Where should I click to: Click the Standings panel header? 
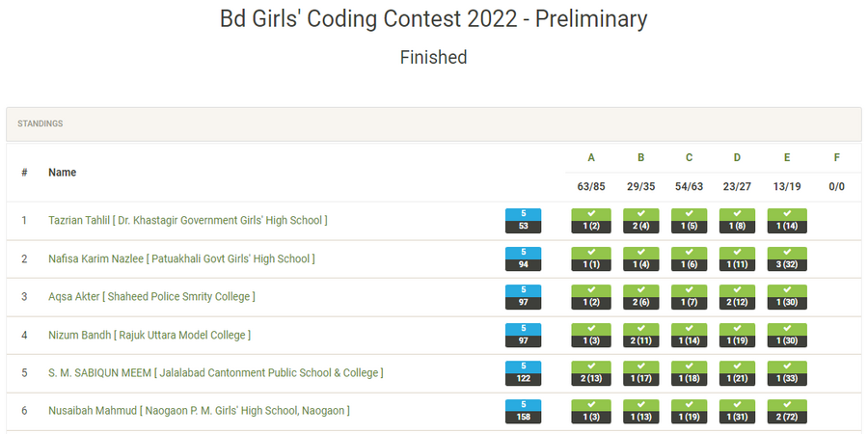pyautogui.click(x=433, y=123)
